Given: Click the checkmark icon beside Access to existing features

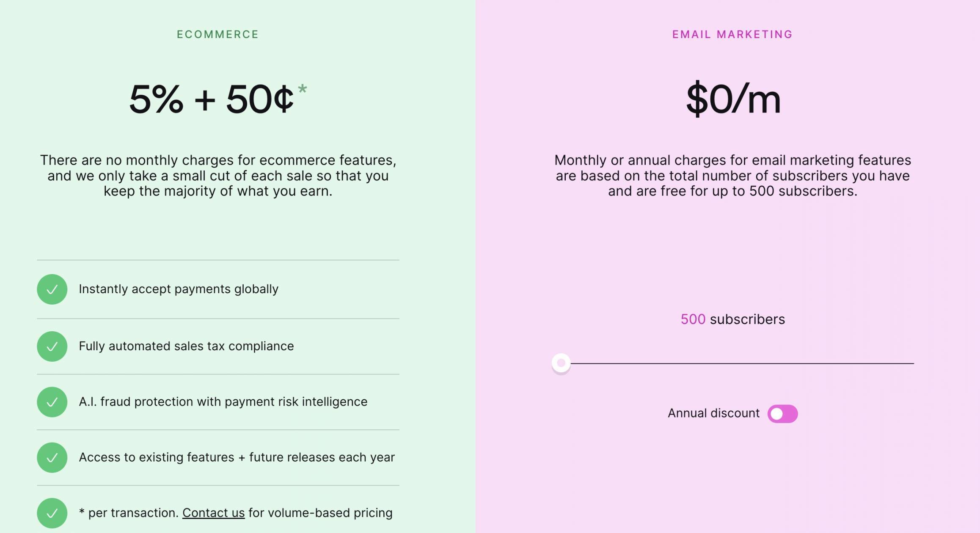Looking at the screenshot, I should [x=52, y=458].
